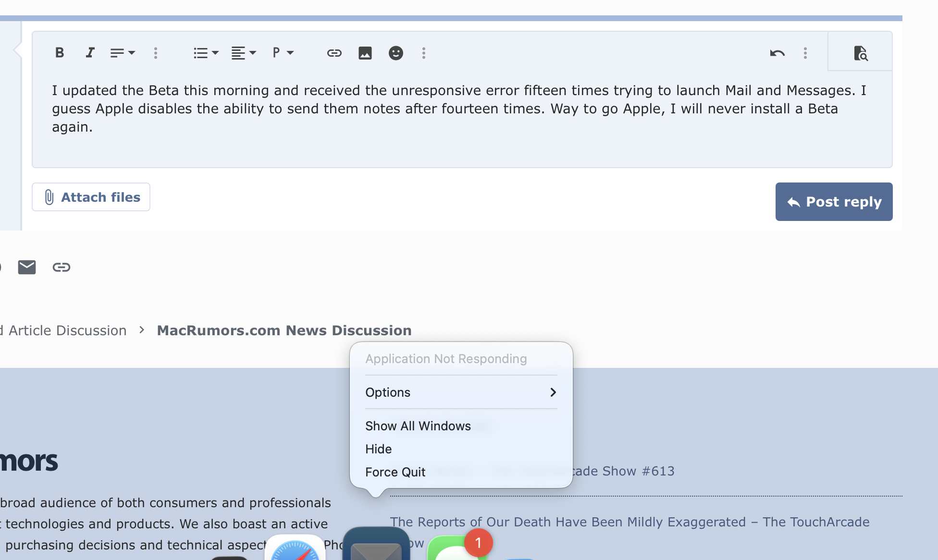Choose Force Quit from the menu
The width and height of the screenshot is (938, 560).
395,472
